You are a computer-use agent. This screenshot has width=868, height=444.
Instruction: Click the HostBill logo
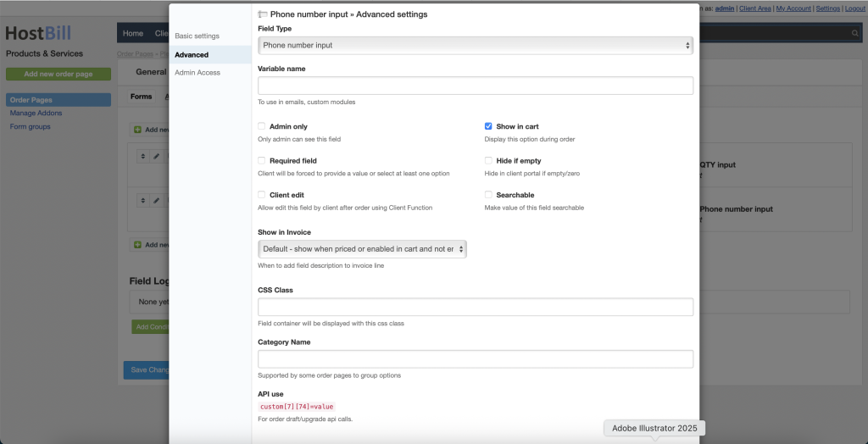point(38,33)
